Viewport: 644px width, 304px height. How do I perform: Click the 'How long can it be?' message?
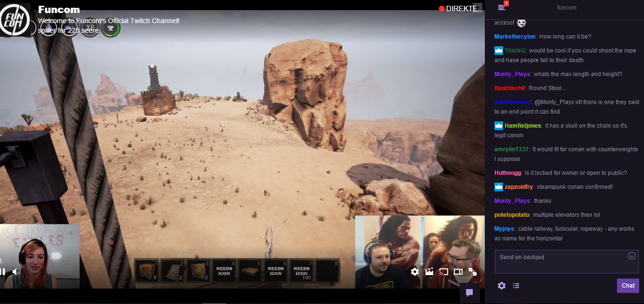coord(565,37)
